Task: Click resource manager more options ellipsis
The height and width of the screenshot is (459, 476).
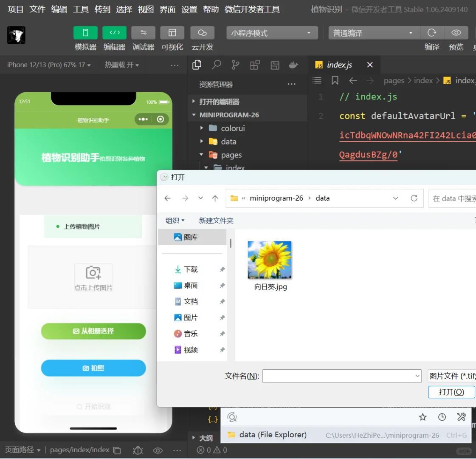Action: [291, 84]
